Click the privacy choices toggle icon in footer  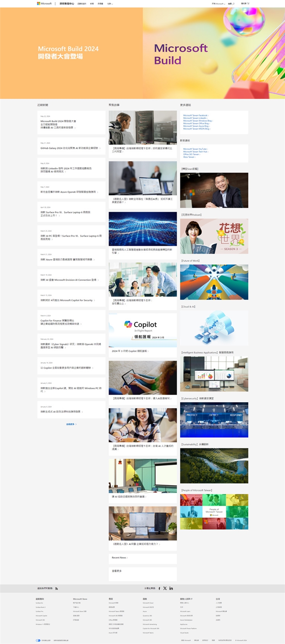38,640
